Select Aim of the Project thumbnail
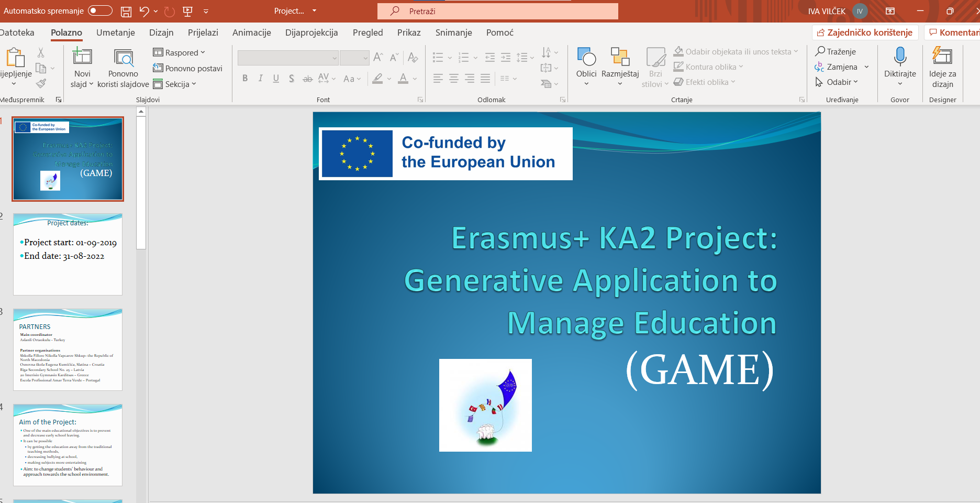 click(68, 445)
